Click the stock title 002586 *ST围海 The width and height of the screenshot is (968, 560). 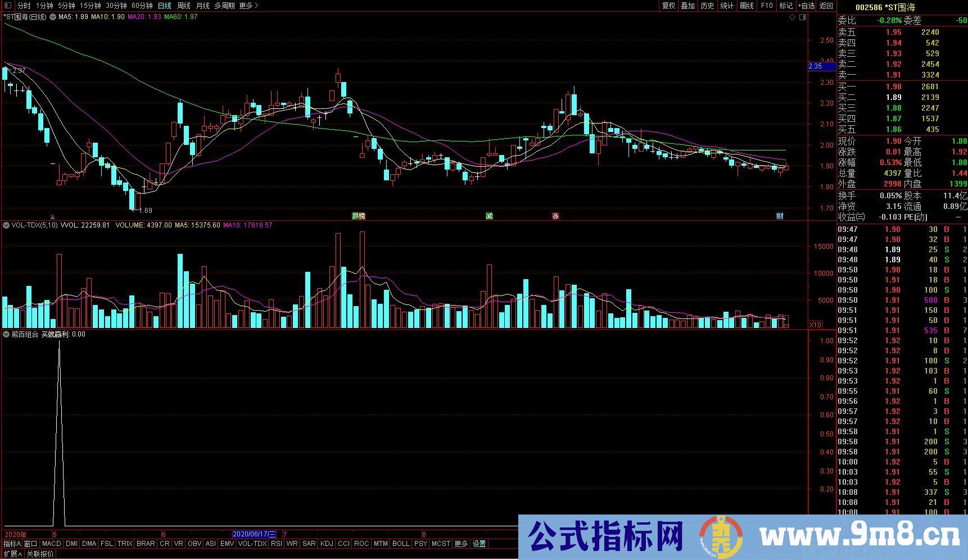coord(885,7)
